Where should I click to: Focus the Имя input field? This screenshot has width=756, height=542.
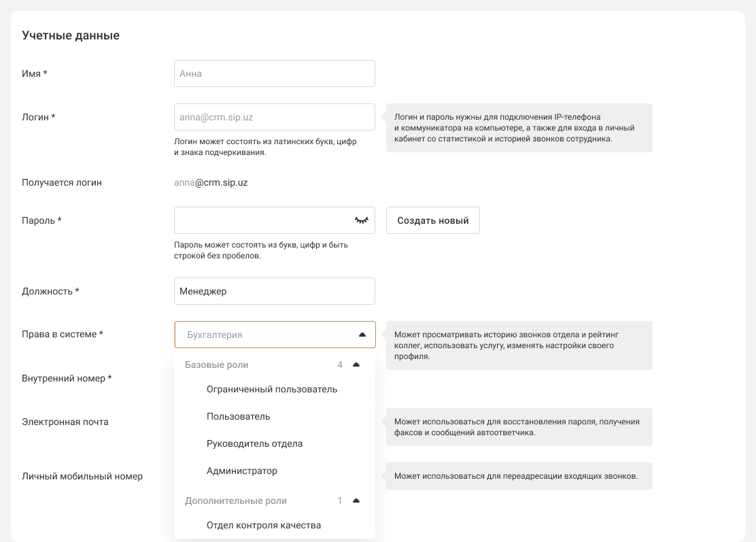[x=274, y=73]
